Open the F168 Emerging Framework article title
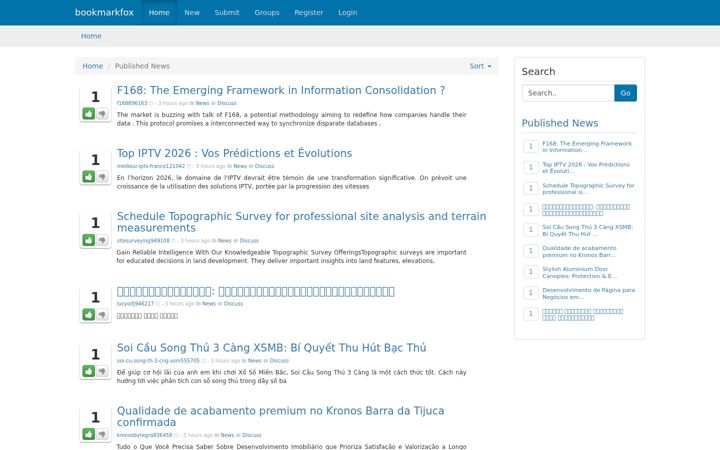The height and width of the screenshot is (450, 720). click(x=281, y=90)
